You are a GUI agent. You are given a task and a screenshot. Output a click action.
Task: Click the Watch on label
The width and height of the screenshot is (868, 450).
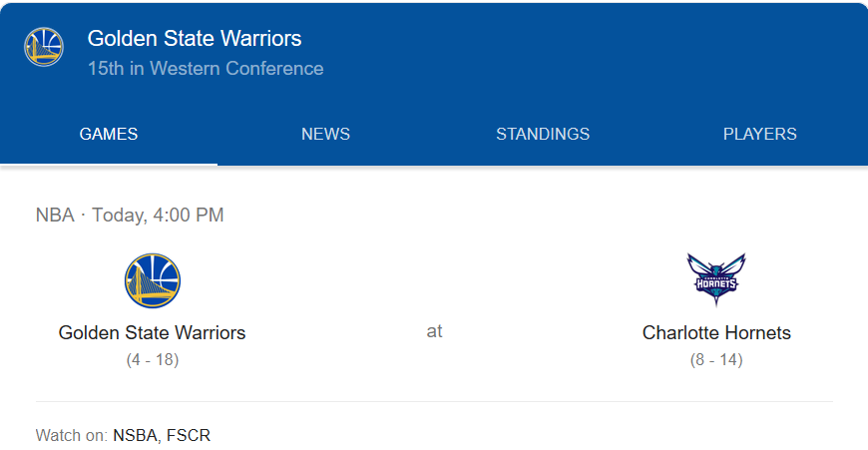click(x=71, y=435)
